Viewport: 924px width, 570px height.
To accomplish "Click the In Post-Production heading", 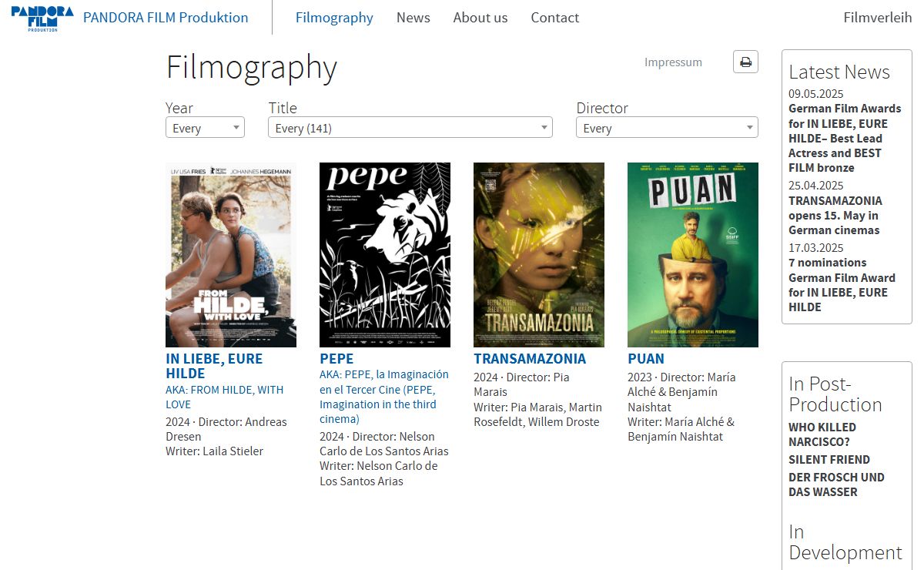I will point(835,394).
